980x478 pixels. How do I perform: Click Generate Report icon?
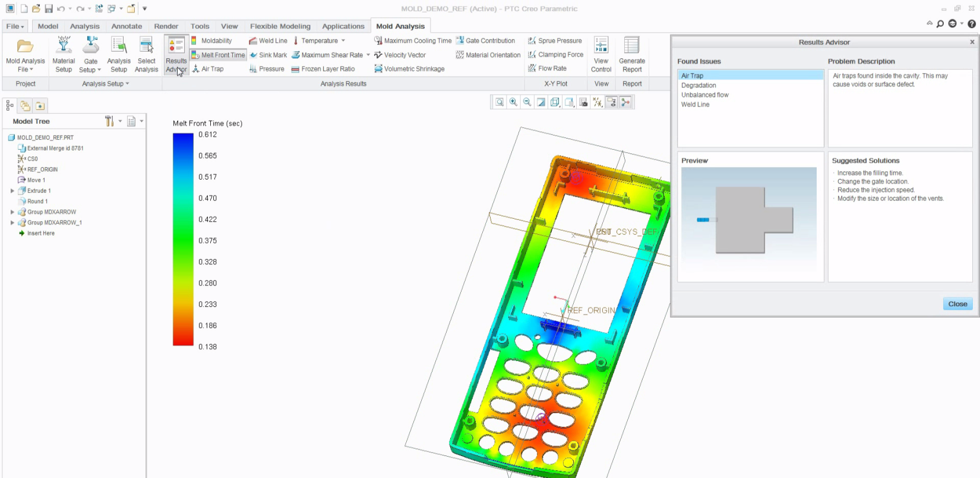(x=631, y=45)
